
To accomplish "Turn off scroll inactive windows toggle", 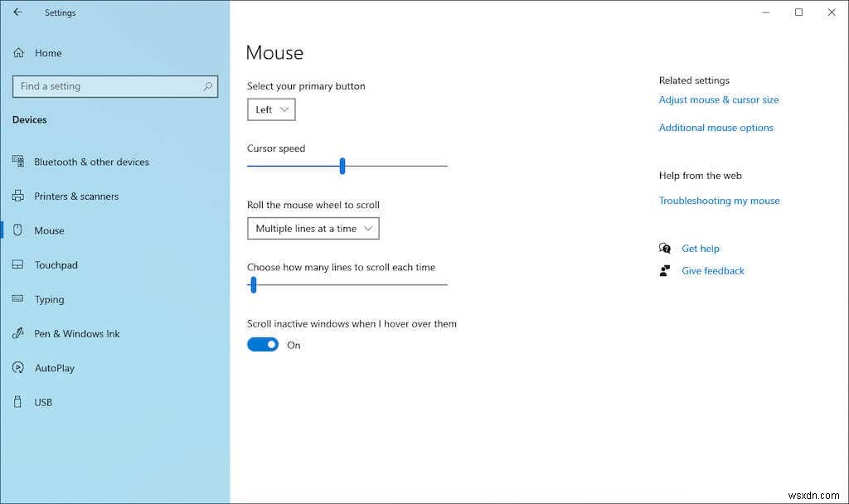I will click(263, 344).
